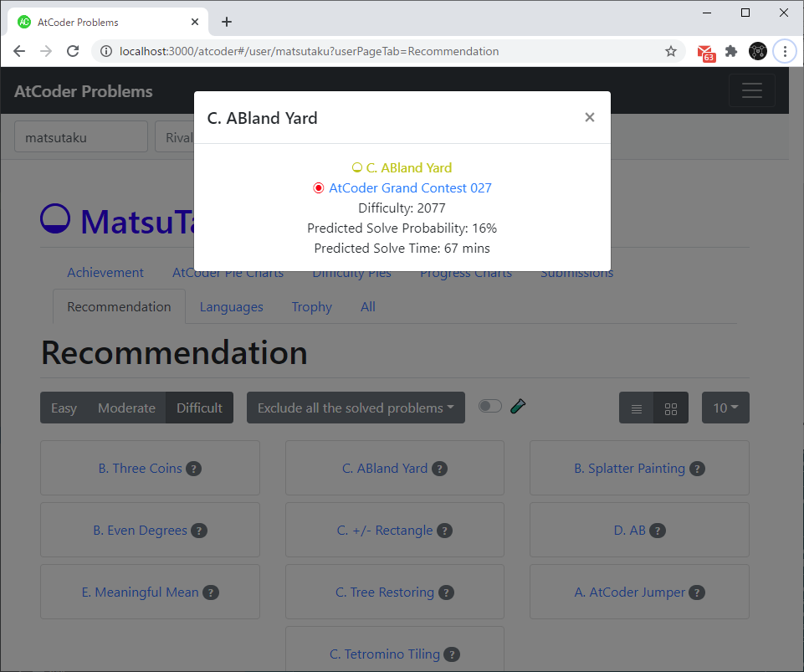Open C. Tree Restoring problem link
This screenshot has height=672, width=804.
(385, 592)
